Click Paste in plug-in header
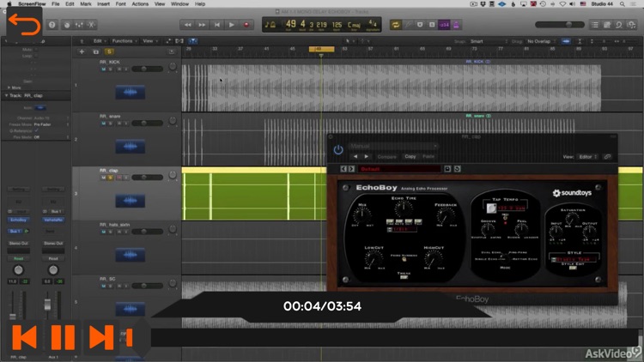The height and width of the screenshot is (362, 644). (428, 157)
